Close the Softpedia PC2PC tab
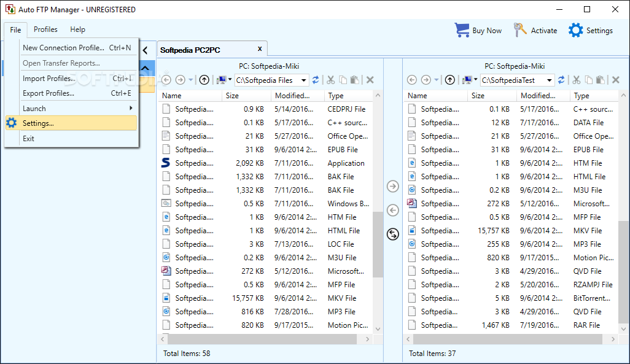 point(260,49)
